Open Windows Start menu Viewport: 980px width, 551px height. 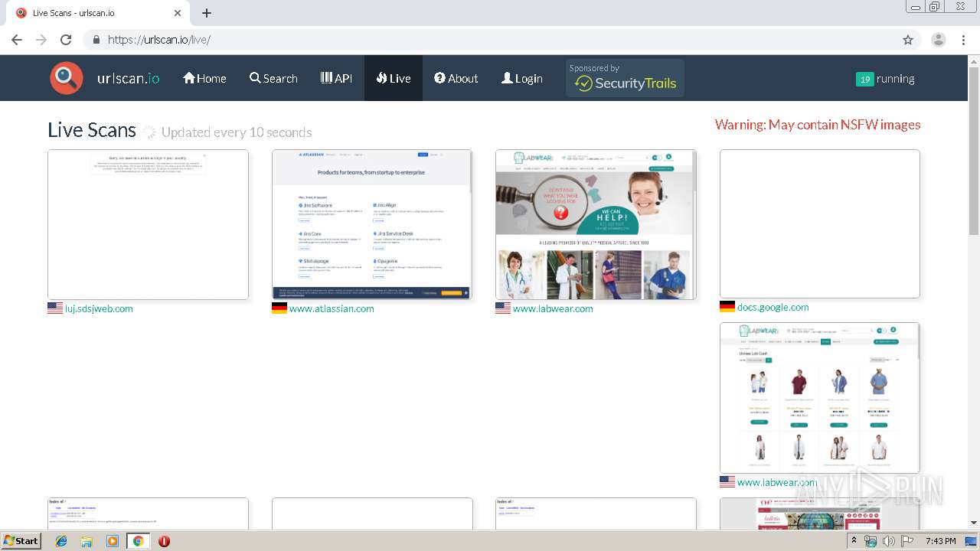coord(21,540)
